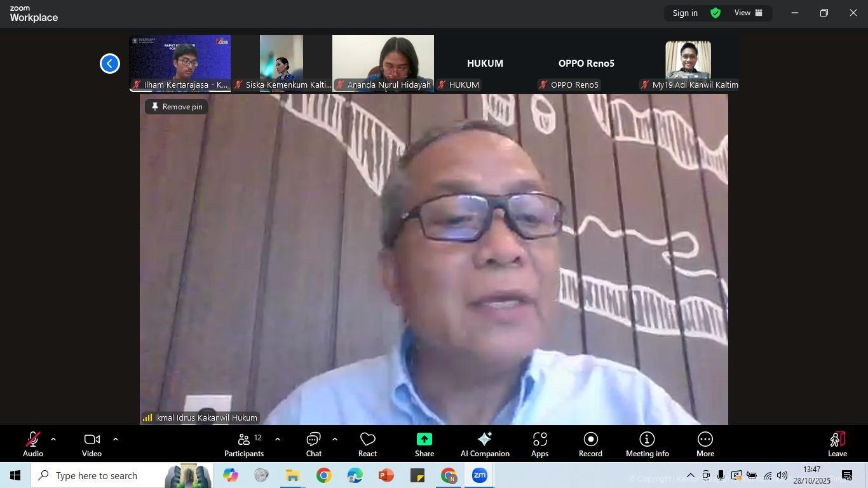Open the Chat panel
This screenshot has width=868, height=488.
[x=313, y=445]
